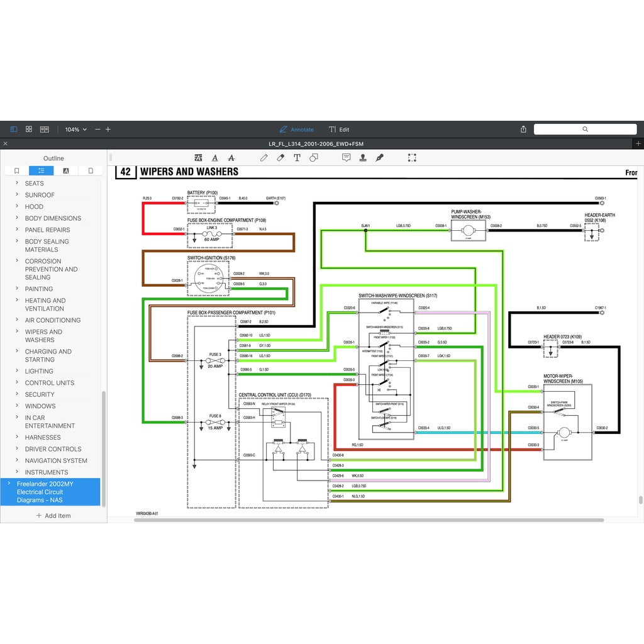Viewport: 644px width, 644px height.
Task: Switch to Edit mode
Action: [339, 130]
